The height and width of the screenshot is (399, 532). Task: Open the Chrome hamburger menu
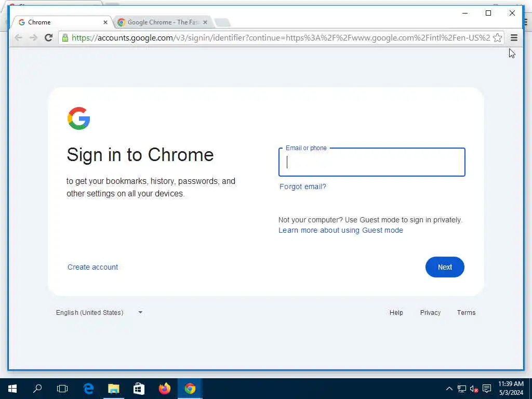point(514,37)
